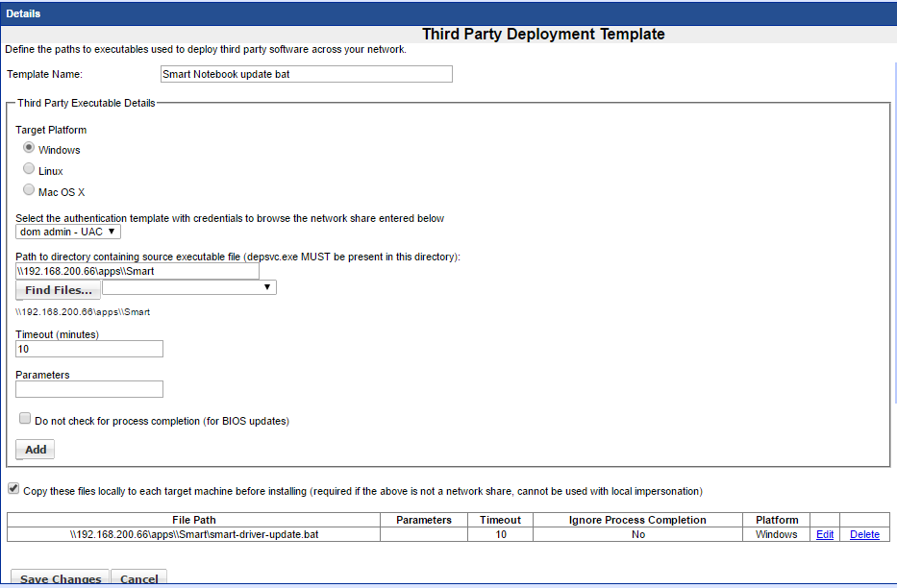Uncheck 'Copy these files locally' option

click(12, 489)
